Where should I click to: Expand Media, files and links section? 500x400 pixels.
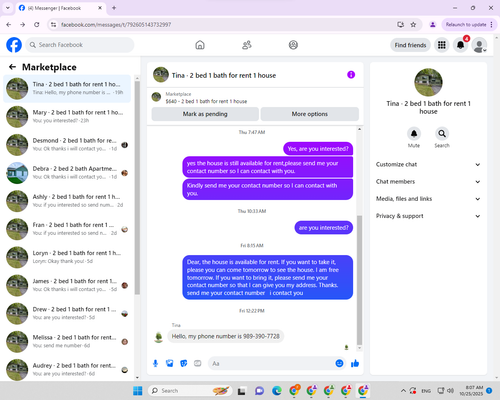click(x=428, y=199)
